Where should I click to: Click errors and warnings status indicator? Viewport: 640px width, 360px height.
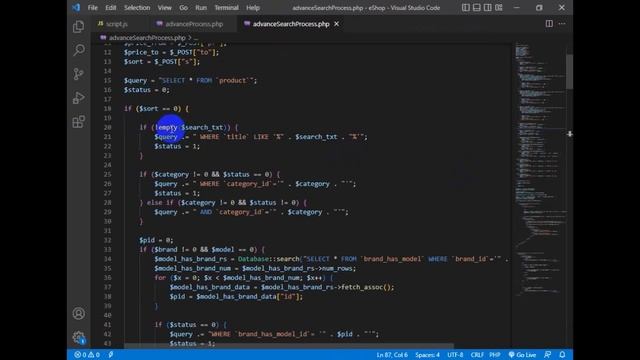[x=87, y=355]
